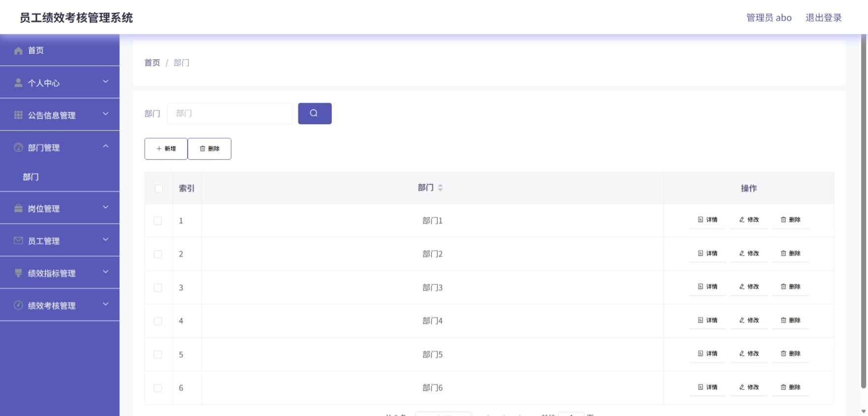
Task: Click the sort arrows on 部门 column
Action: pos(440,188)
